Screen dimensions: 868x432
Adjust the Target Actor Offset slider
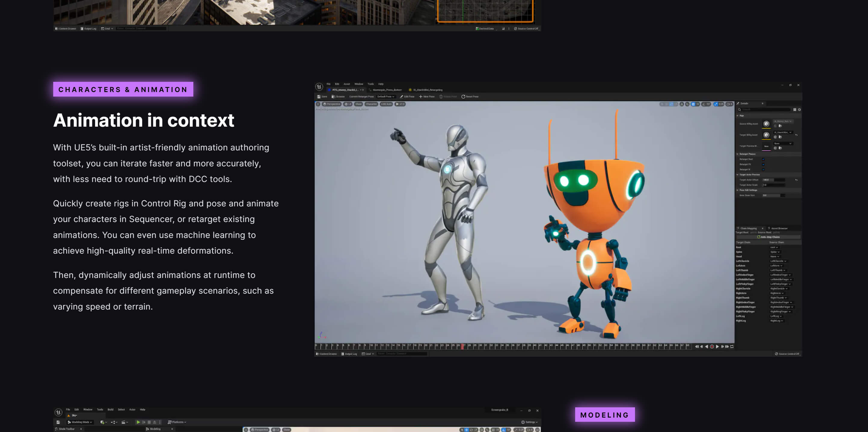coord(774,180)
